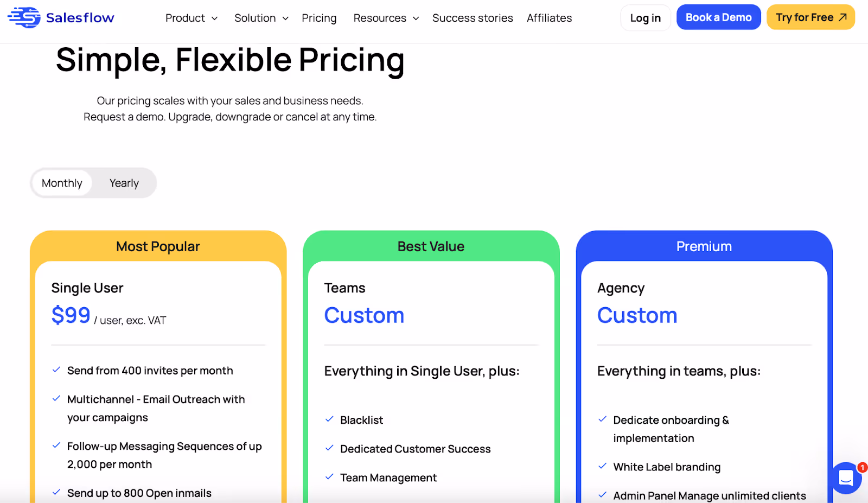The width and height of the screenshot is (868, 503).
Task: Switch billing to Yearly
Action: [x=124, y=183]
